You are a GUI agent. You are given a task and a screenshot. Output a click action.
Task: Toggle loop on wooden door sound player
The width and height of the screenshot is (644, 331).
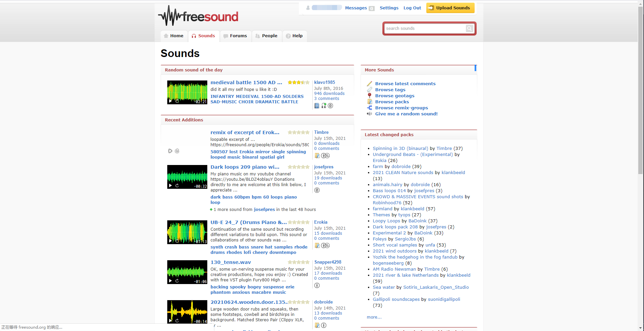point(177,321)
